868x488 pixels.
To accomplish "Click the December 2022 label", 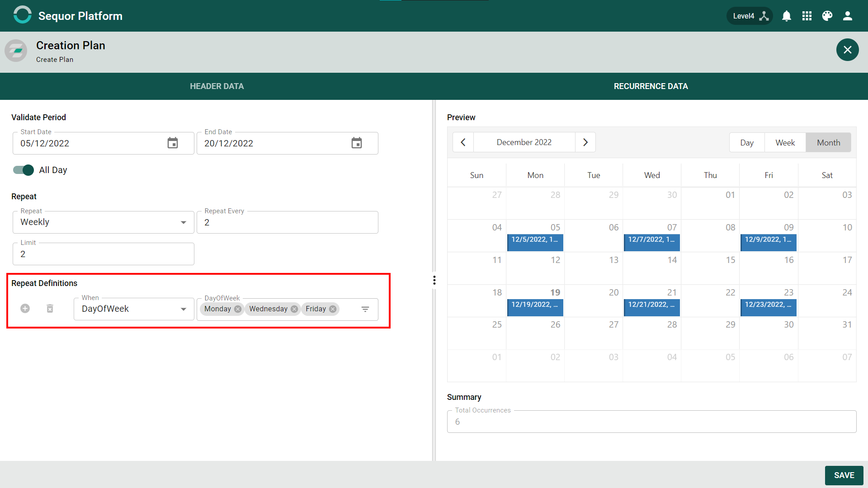I will [x=524, y=142].
